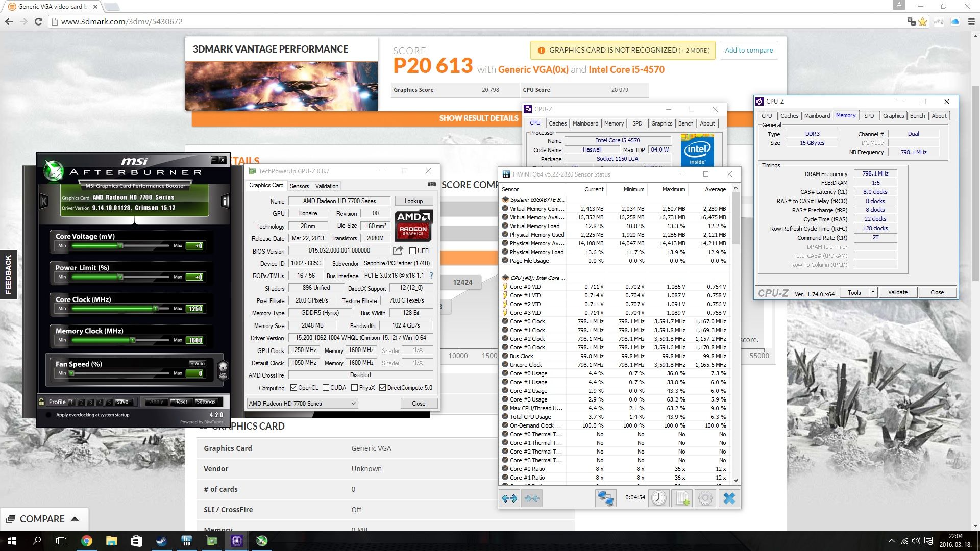980x551 pixels.
Task: Open File Explorer from the taskbar
Action: pos(112,541)
